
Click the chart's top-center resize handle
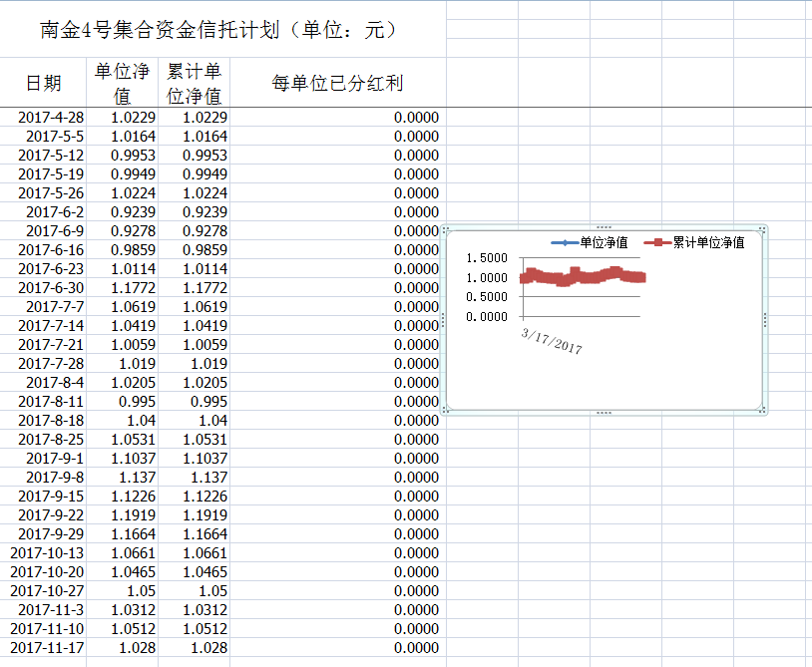click(604, 228)
